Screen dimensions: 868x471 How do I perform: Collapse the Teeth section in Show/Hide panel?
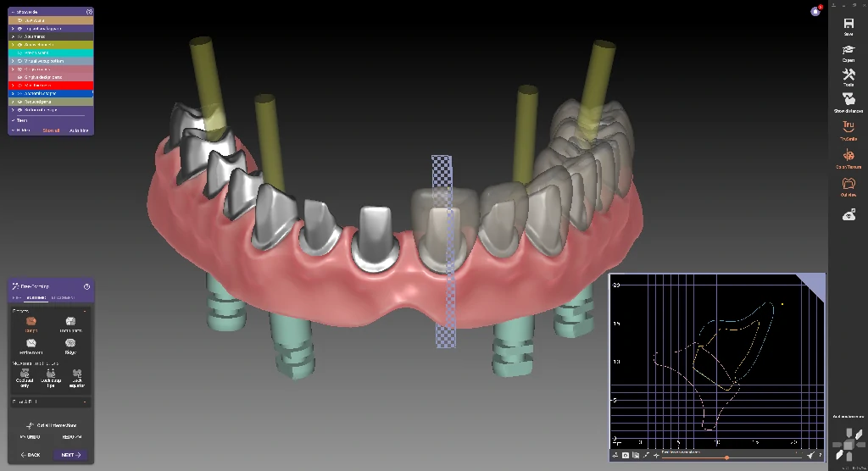tap(13, 120)
